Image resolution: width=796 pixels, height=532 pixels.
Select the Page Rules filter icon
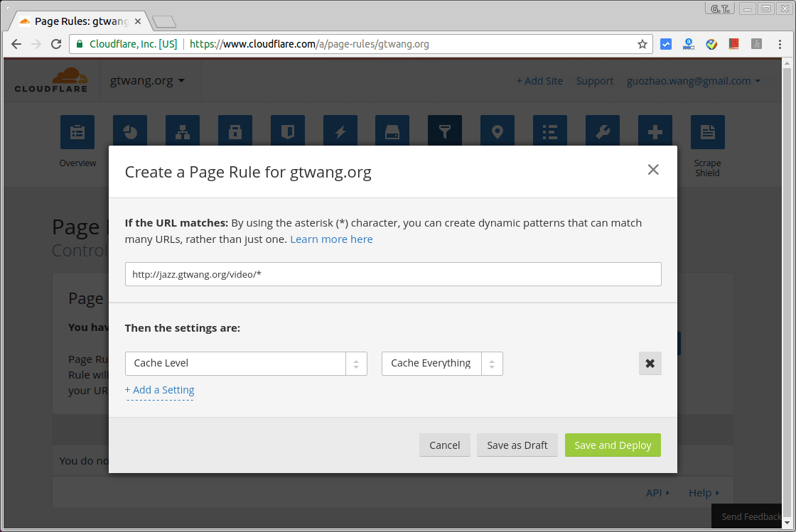click(x=445, y=130)
